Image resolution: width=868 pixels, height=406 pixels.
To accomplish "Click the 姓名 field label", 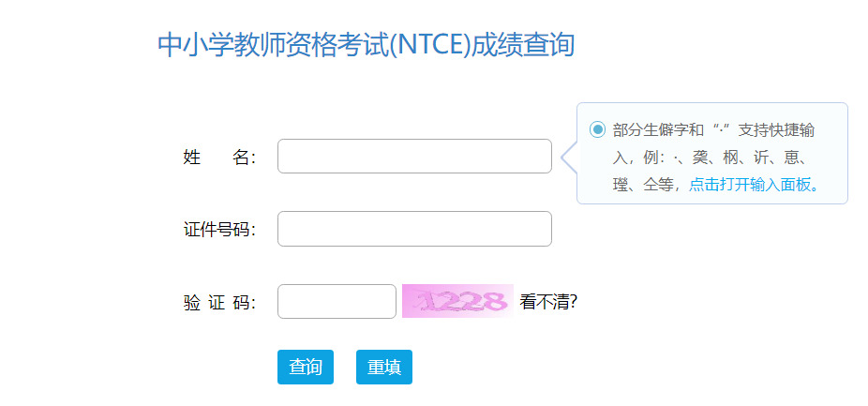I will [x=219, y=158].
